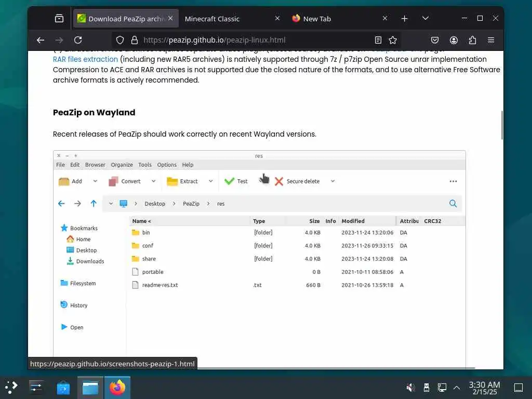Click Secure delete with the red X

(297, 181)
